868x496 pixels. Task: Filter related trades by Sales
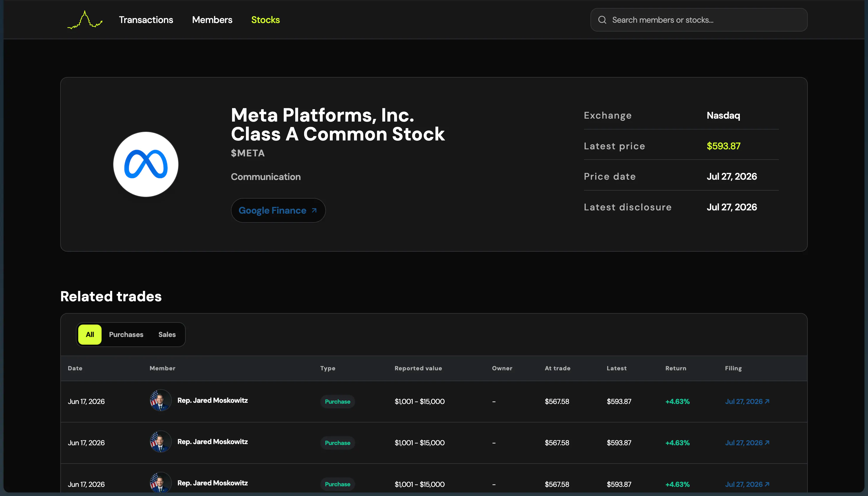[167, 335]
